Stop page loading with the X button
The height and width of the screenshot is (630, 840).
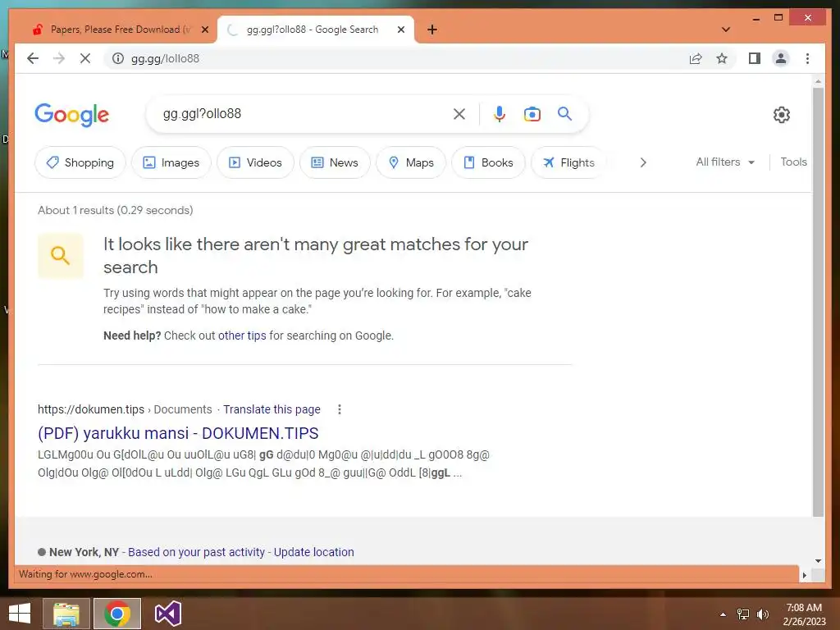pos(85,58)
